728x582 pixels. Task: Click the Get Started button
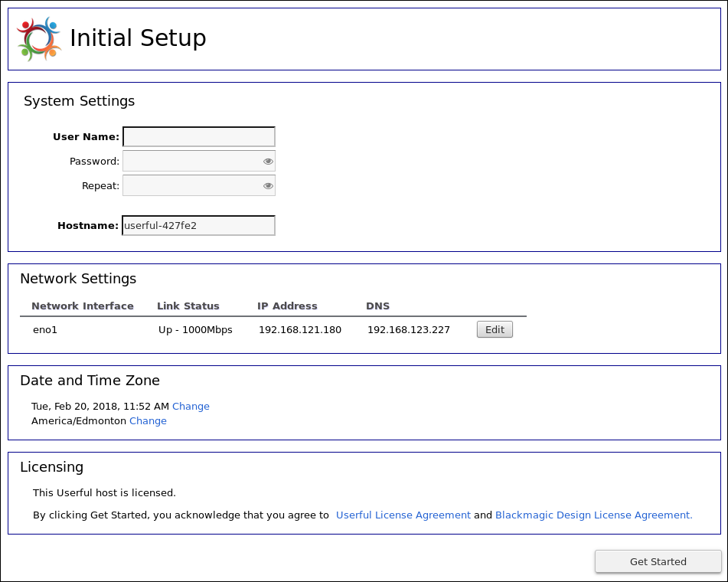(658, 561)
